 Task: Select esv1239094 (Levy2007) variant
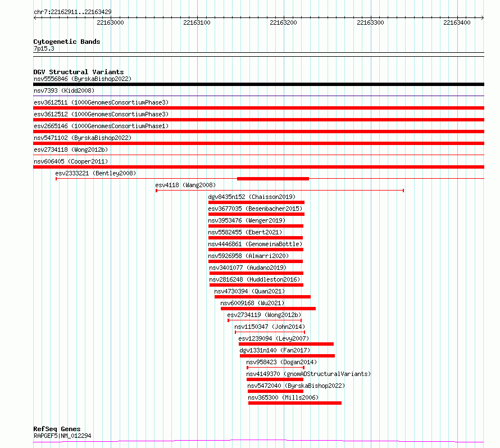tap(274, 338)
